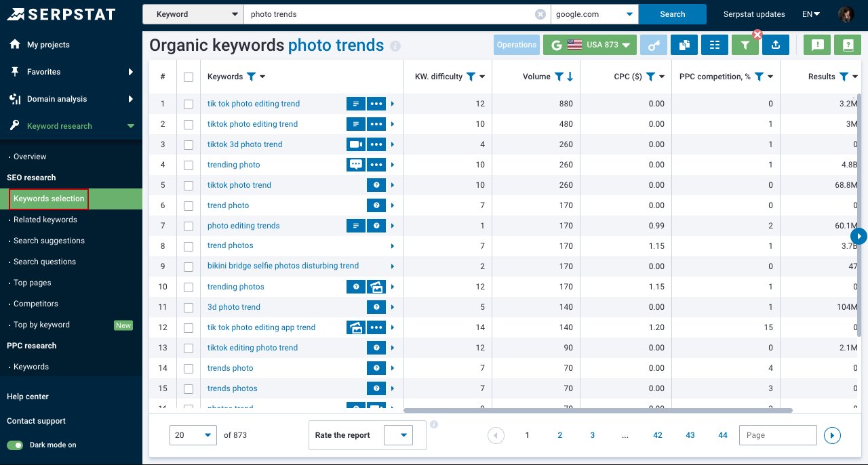Screen dimensions: 868x465
Task: Click the blue Search button
Action: (673, 14)
